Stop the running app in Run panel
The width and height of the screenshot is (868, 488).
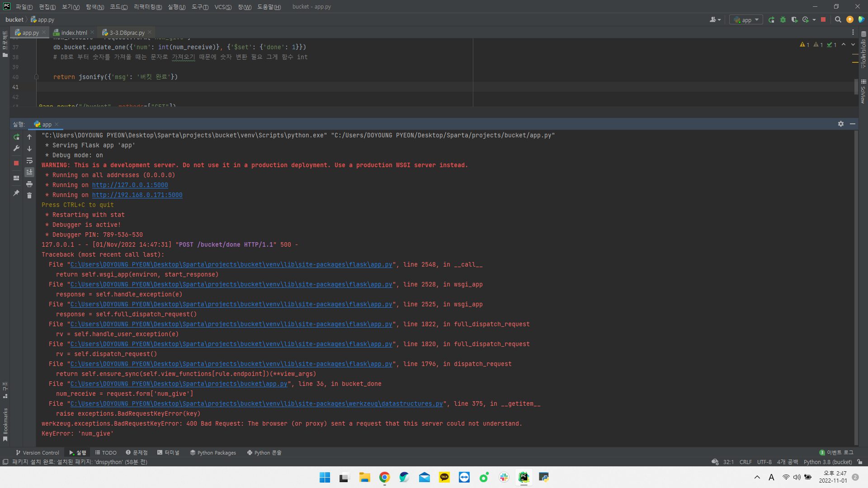pyautogui.click(x=16, y=163)
